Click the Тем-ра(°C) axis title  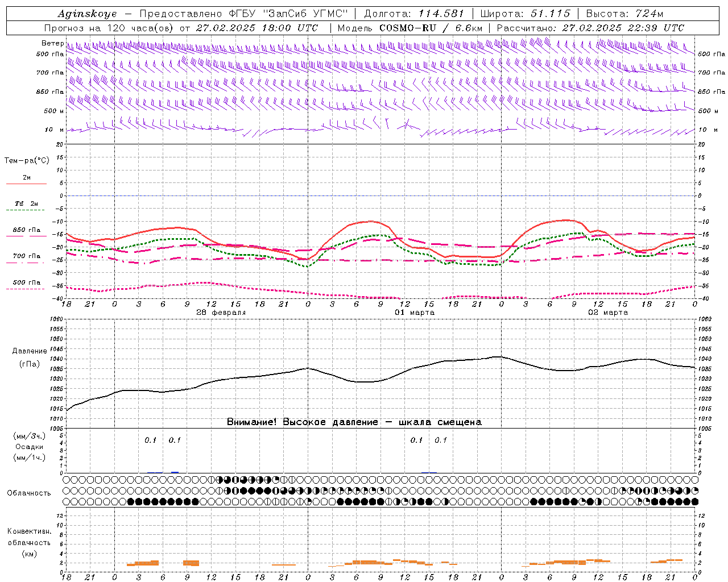[27, 161]
